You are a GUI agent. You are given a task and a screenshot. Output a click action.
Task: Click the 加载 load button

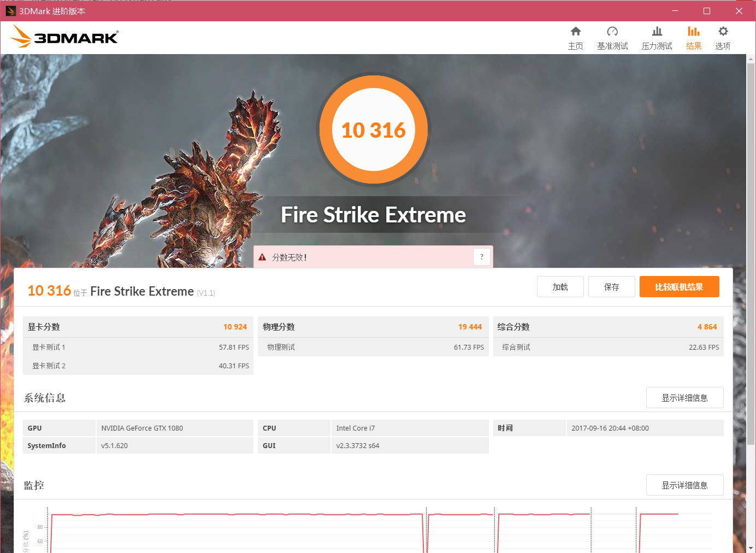click(560, 287)
